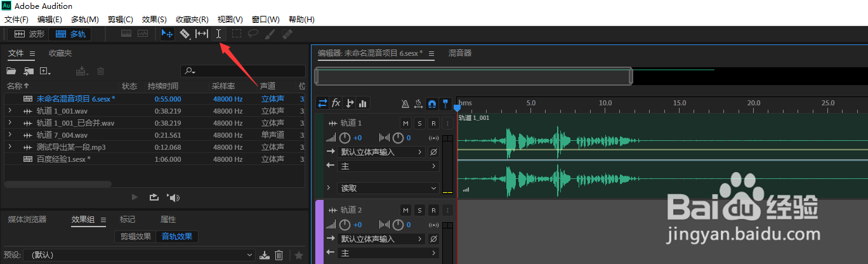Click the Global Clip Stretching icon
868x264 pixels.
point(419,103)
